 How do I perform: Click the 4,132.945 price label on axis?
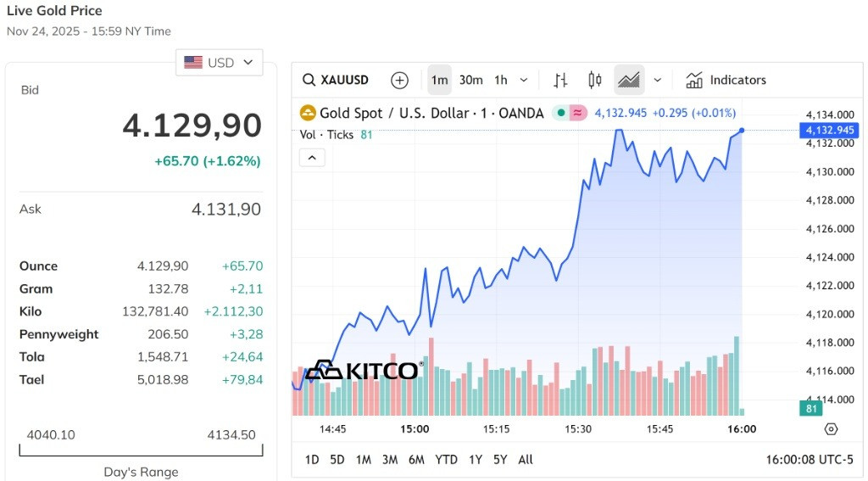click(829, 131)
